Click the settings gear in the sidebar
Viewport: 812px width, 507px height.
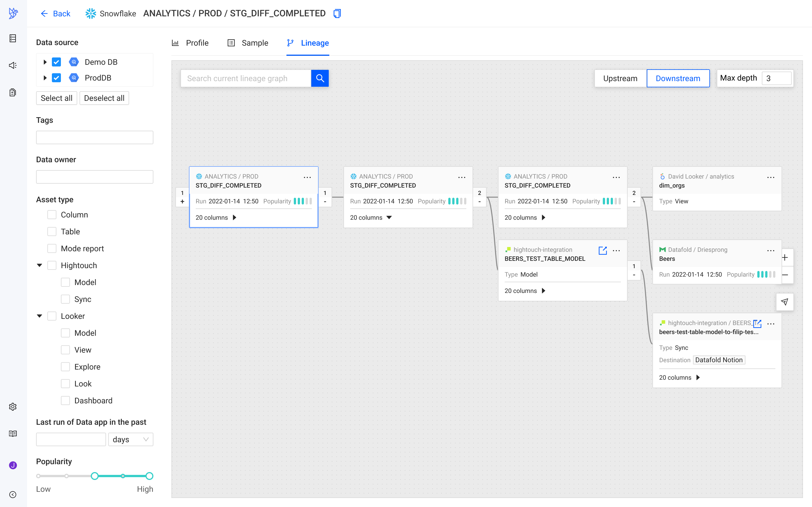tap(13, 406)
